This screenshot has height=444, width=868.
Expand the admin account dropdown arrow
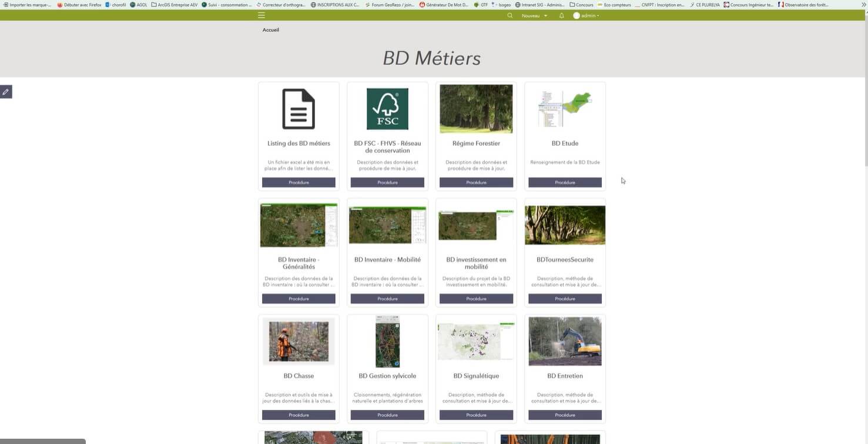pyautogui.click(x=598, y=16)
